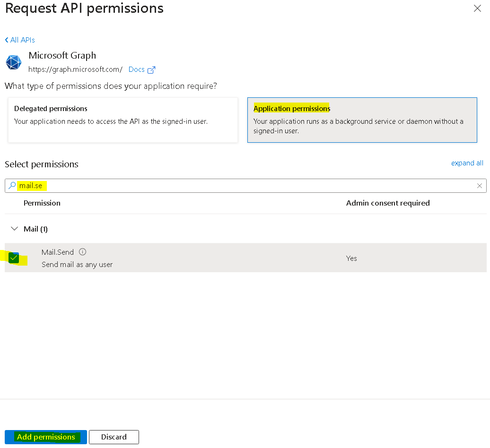Navigate back using the All APIs link
490x448 pixels.
22,40
